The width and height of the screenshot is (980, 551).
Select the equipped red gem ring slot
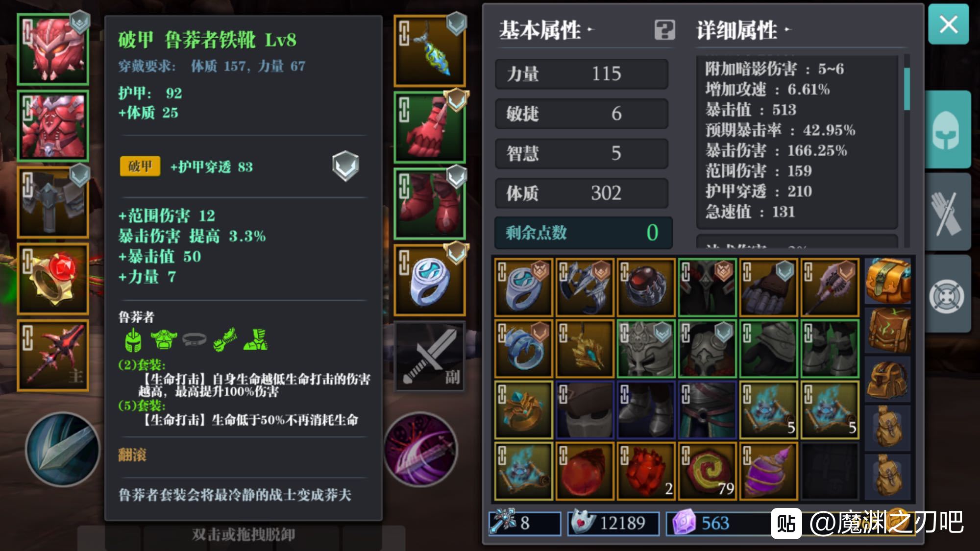click(53, 279)
